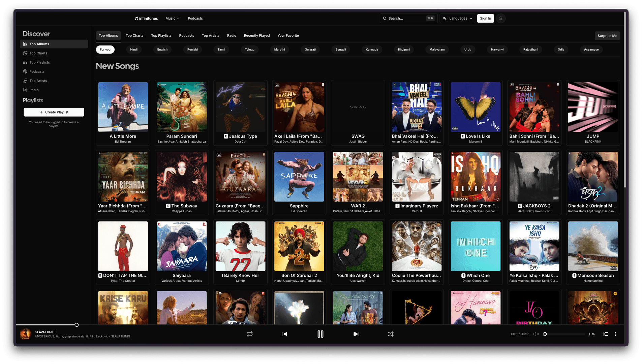Open the user profile avatar icon
This screenshot has height=364, width=642.
[501, 19]
